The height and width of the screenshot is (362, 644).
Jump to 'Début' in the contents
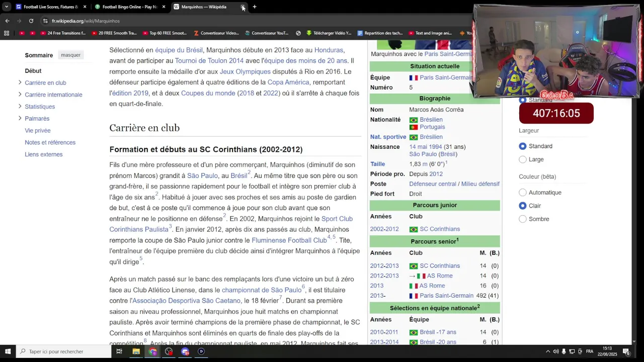(x=33, y=71)
